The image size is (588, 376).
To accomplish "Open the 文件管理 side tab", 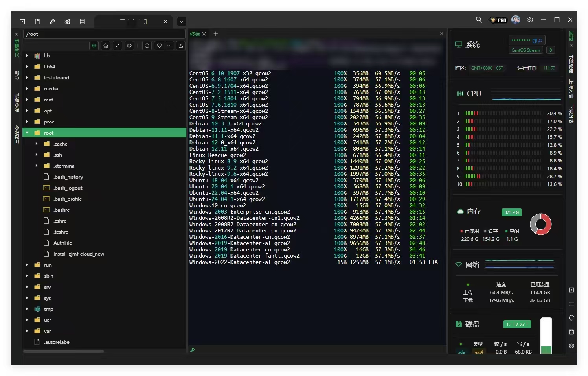I will pos(17,48).
